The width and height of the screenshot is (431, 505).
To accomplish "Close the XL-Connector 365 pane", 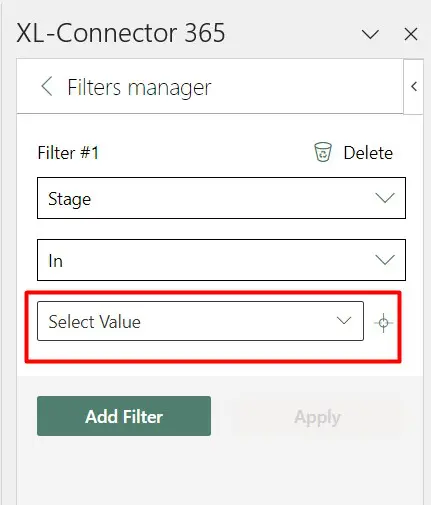I will coord(411,34).
